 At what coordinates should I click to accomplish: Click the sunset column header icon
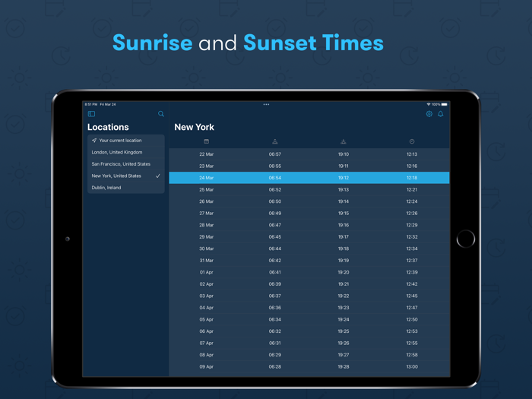pyautogui.click(x=344, y=141)
